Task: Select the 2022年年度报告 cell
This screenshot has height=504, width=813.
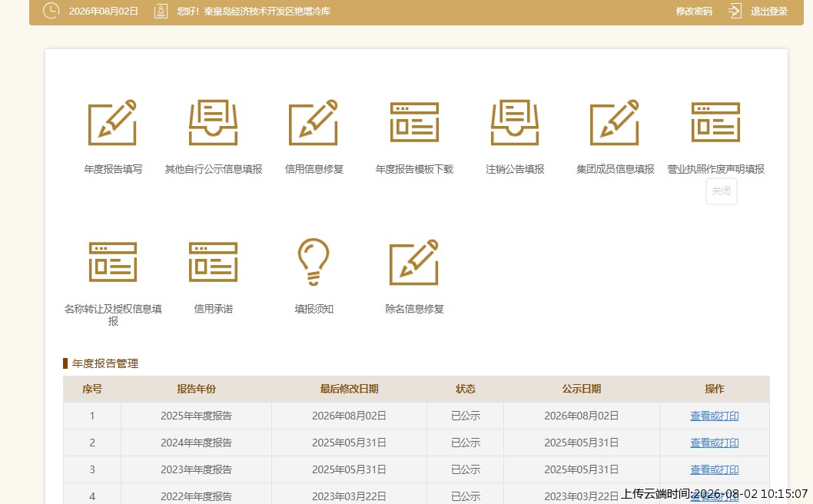Action: [196, 494]
